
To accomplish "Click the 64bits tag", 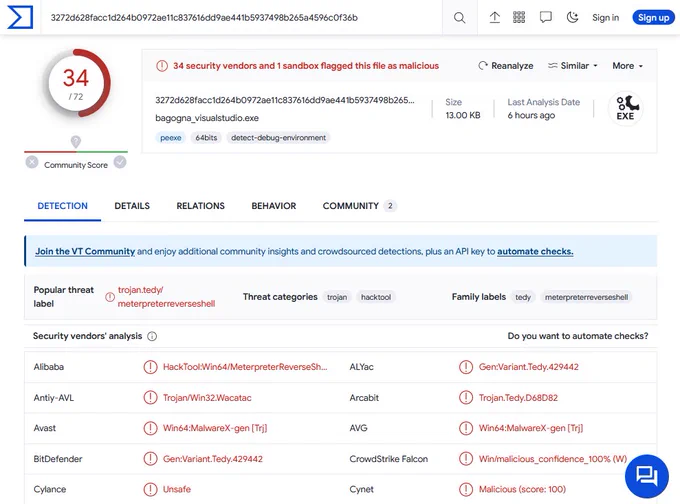I will coord(206,138).
